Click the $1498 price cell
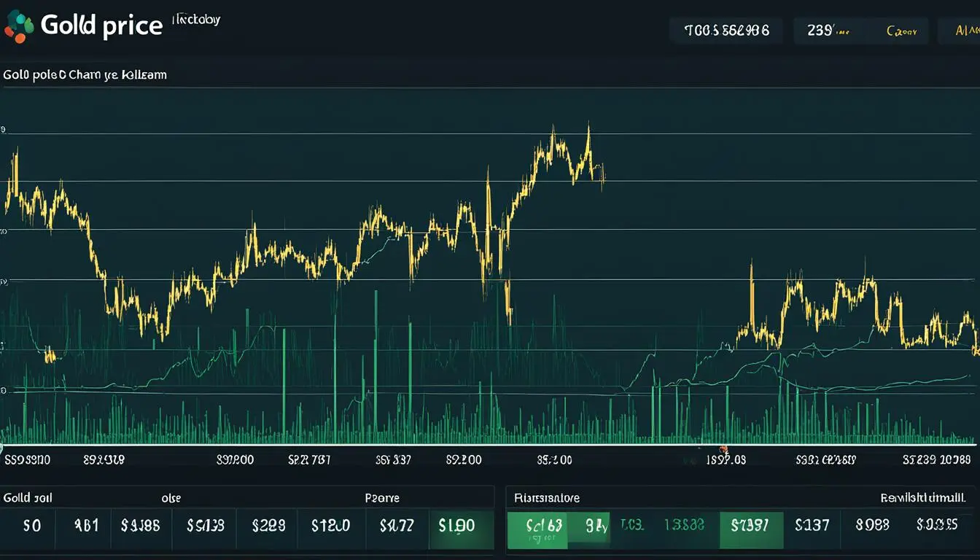Viewport: 980px width, 560px height. pyautogui.click(x=141, y=525)
